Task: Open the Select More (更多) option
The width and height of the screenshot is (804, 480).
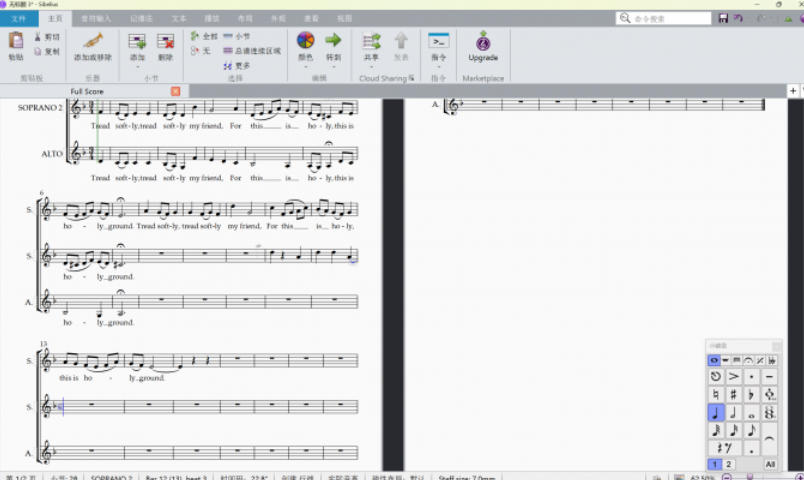Action: coord(237,66)
